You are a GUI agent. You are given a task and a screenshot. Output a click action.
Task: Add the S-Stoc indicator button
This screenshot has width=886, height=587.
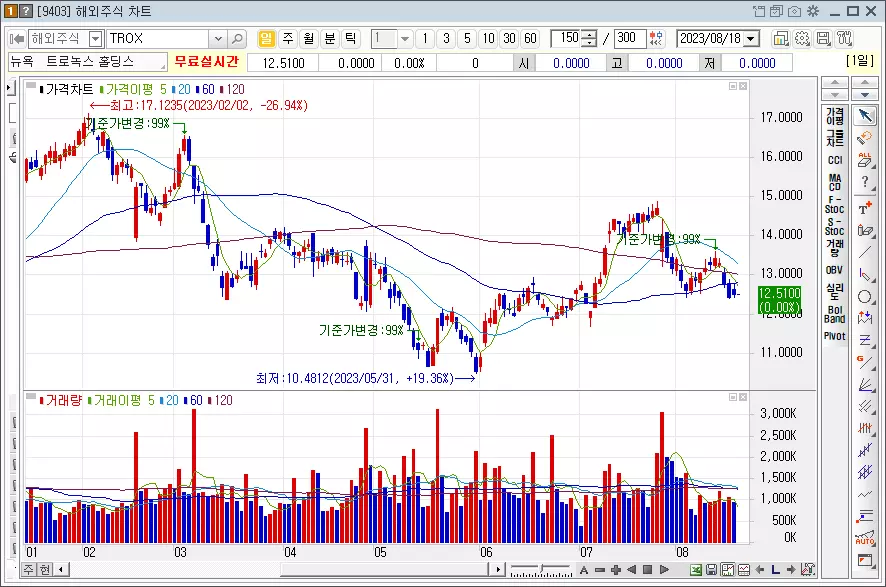(x=835, y=226)
